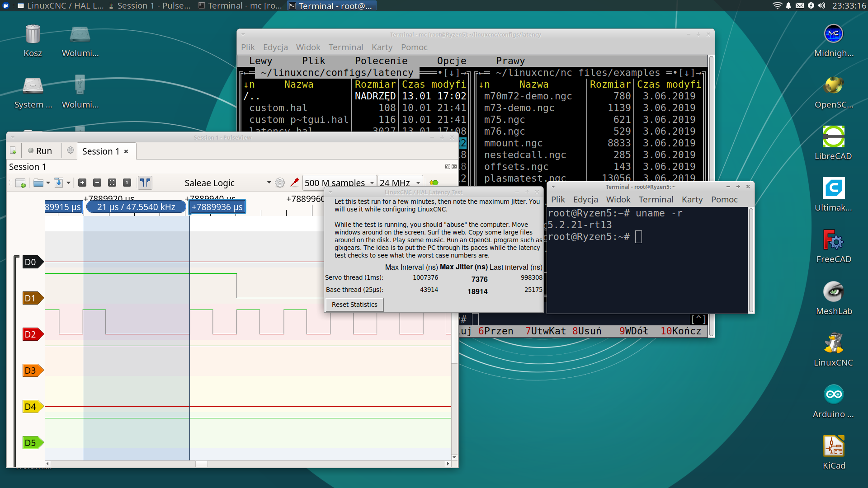Select D0 channel label
The image size is (868, 488).
coord(33,262)
